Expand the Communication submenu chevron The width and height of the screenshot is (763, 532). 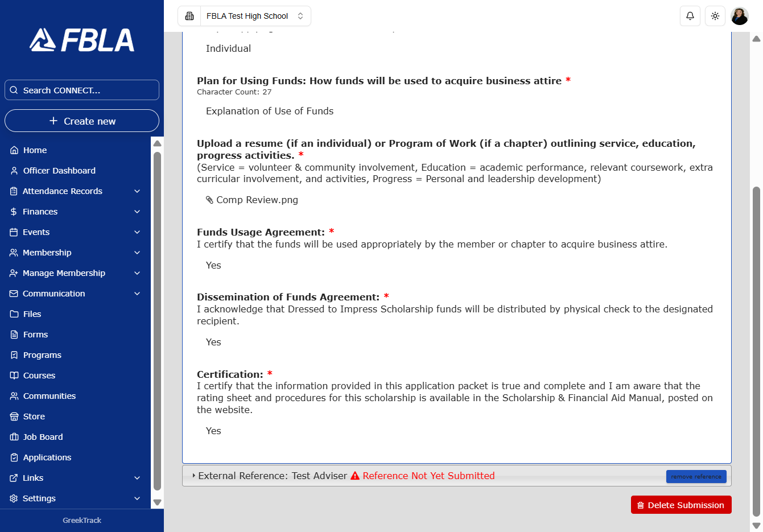pos(137,294)
